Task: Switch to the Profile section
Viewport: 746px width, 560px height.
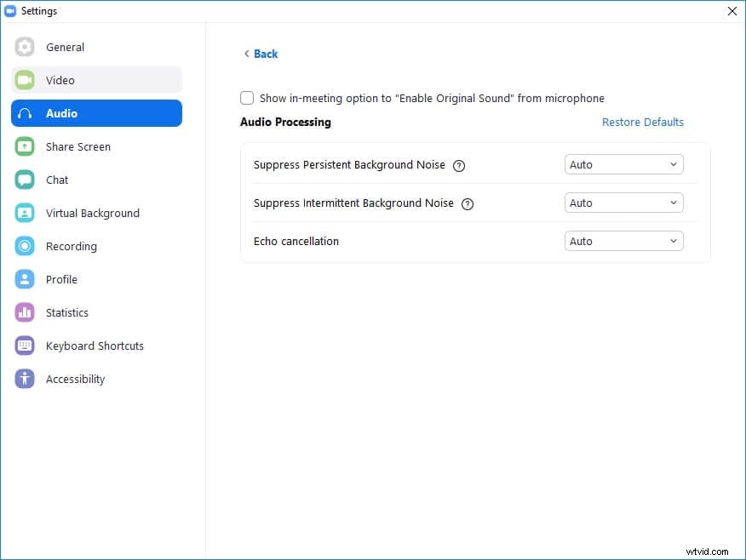Action: pos(61,279)
